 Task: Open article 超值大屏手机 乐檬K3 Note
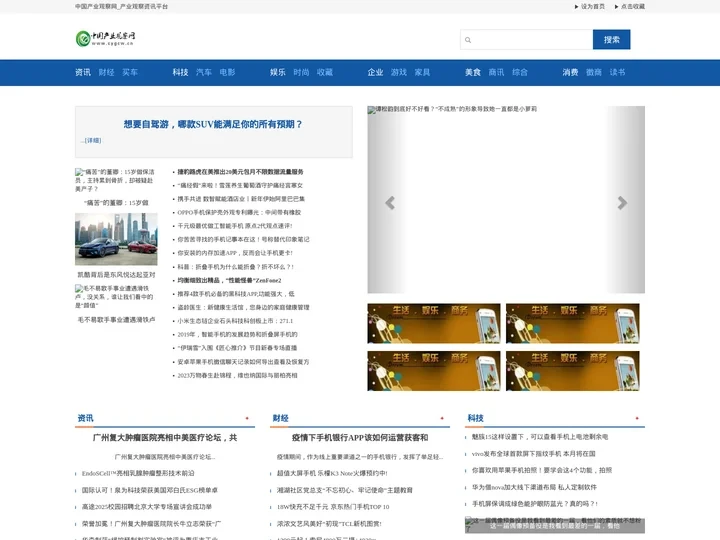332,473
